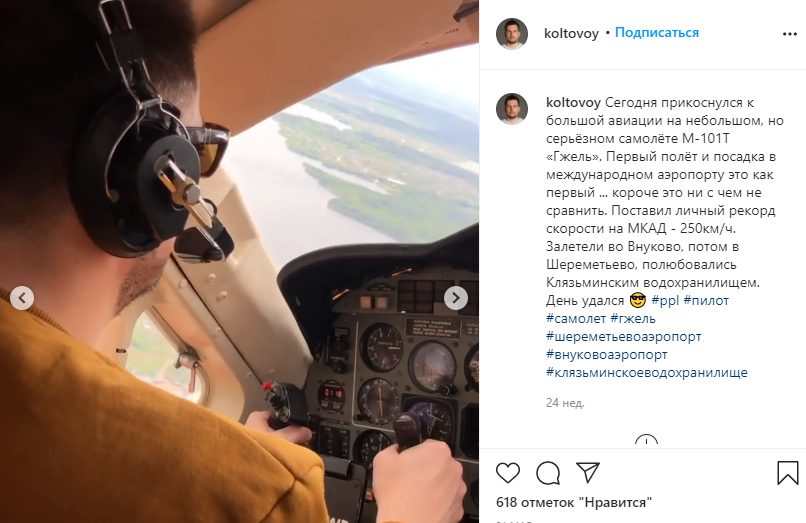View the 618 likes list
The image size is (806, 523).
pyautogui.click(x=574, y=502)
